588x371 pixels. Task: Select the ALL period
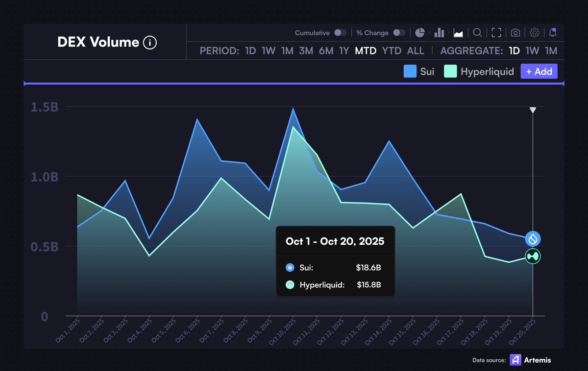(416, 50)
